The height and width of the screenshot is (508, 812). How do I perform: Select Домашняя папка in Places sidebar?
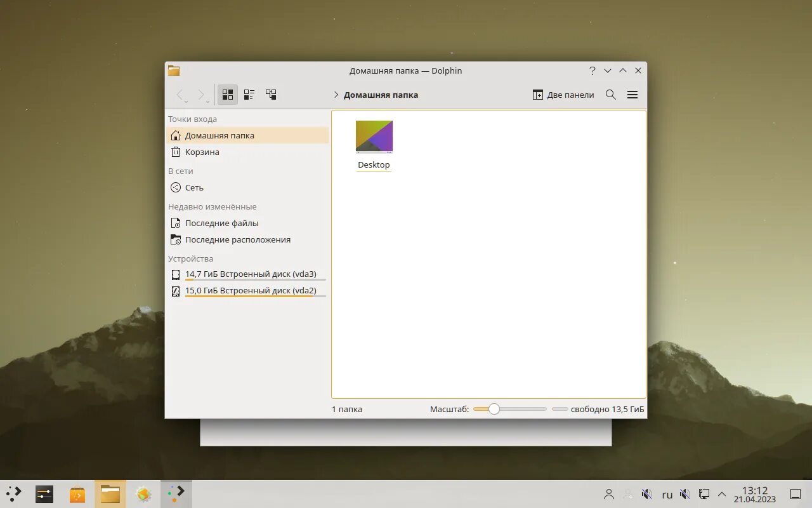point(247,135)
